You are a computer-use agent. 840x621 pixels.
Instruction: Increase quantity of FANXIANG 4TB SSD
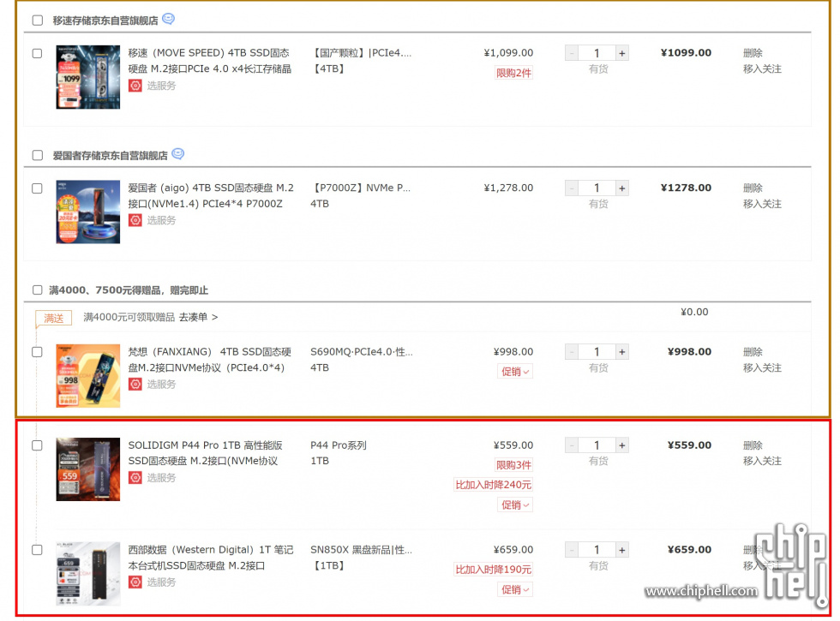(622, 352)
